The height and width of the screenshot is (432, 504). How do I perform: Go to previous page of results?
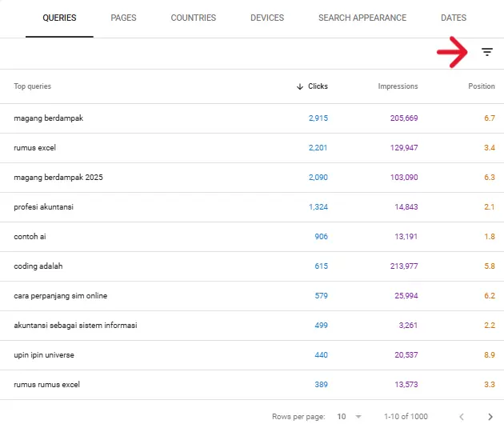(x=461, y=417)
